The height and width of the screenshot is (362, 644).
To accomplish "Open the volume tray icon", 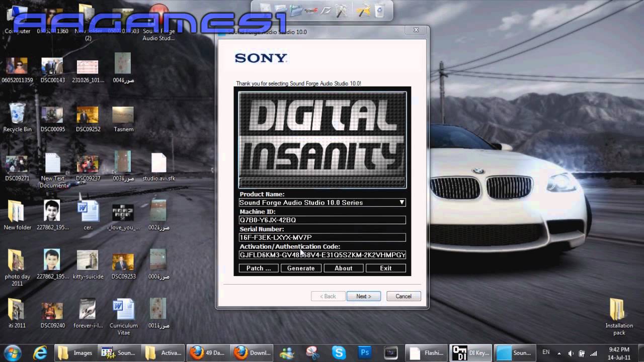I will pos(571,353).
